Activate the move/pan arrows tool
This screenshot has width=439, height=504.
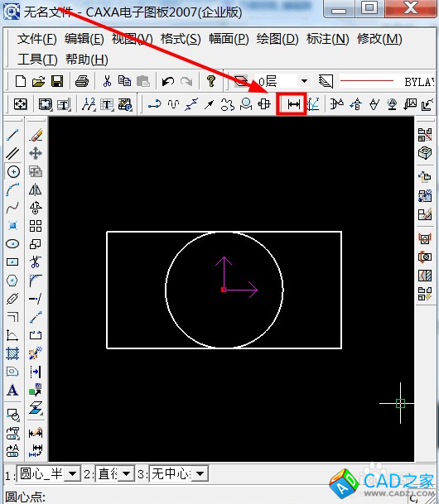click(36, 153)
